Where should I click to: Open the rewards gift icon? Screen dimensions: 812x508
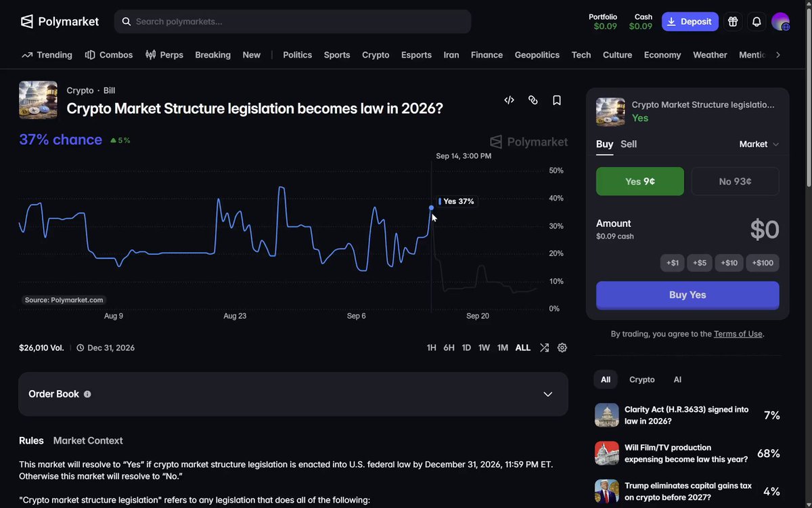point(733,22)
